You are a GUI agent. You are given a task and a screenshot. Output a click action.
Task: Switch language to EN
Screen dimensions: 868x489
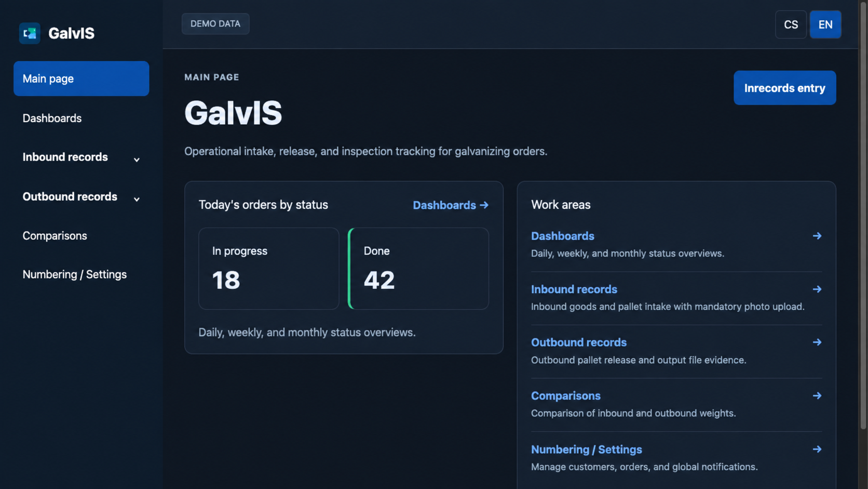tap(825, 24)
